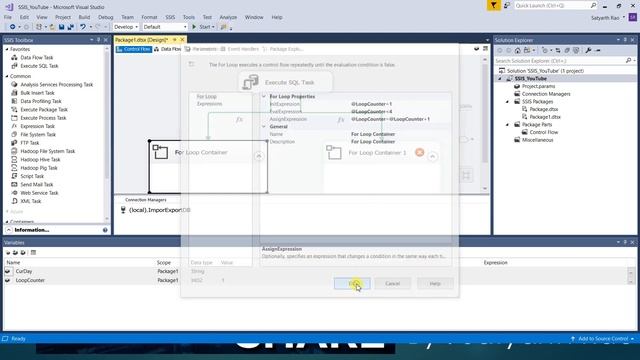
Task: Select Project.params in Solution Explorer
Action: 538,86
